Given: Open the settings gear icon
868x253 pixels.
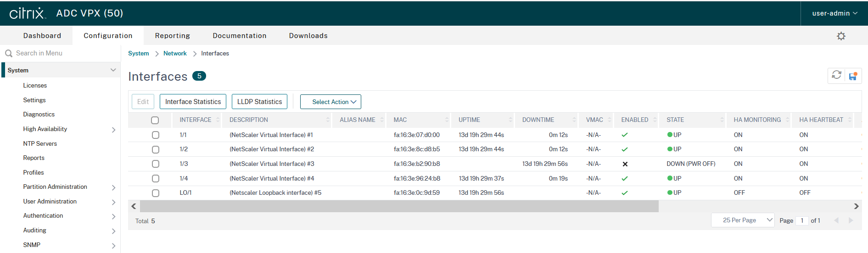Looking at the screenshot, I should 841,36.
